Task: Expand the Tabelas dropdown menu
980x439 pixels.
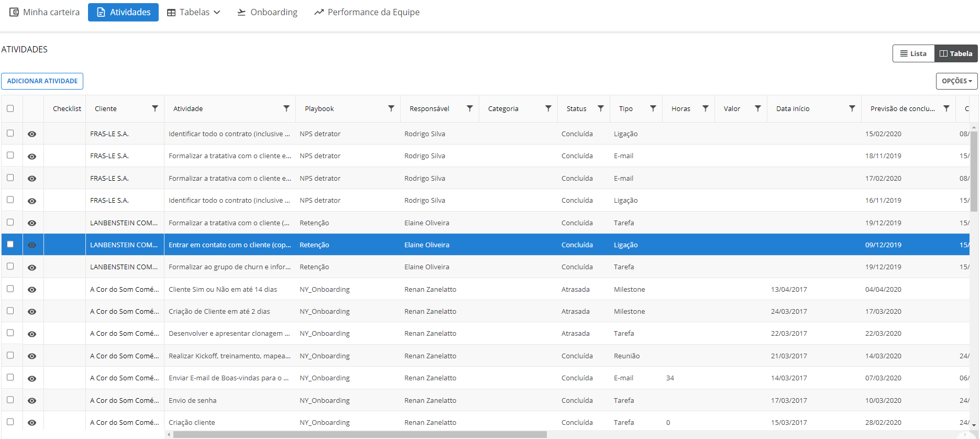Action: click(x=193, y=12)
